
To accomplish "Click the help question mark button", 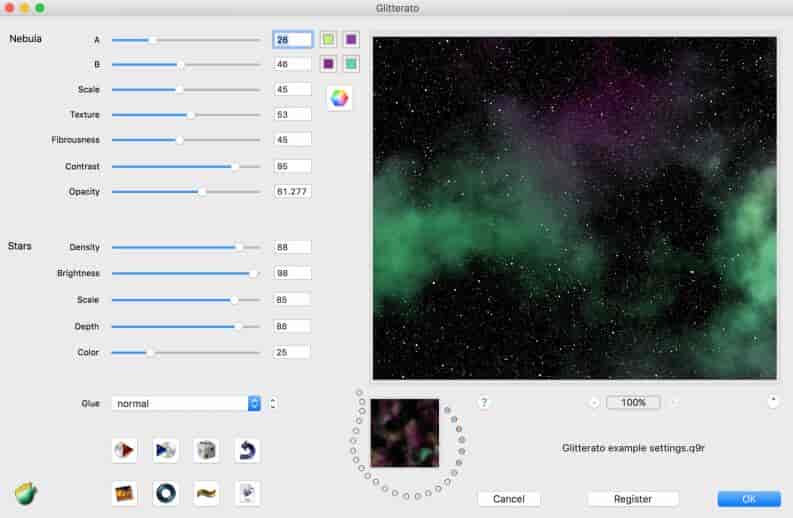I will [x=484, y=402].
